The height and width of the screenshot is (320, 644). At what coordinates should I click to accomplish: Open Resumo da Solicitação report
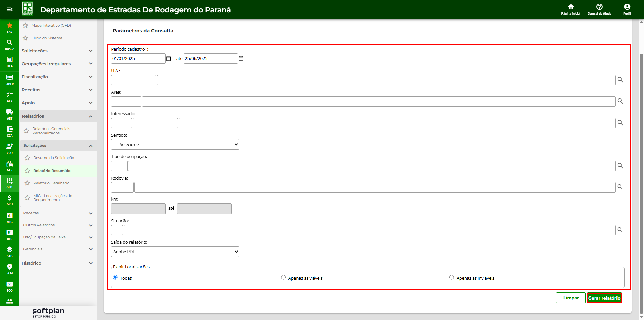coord(54,158)
